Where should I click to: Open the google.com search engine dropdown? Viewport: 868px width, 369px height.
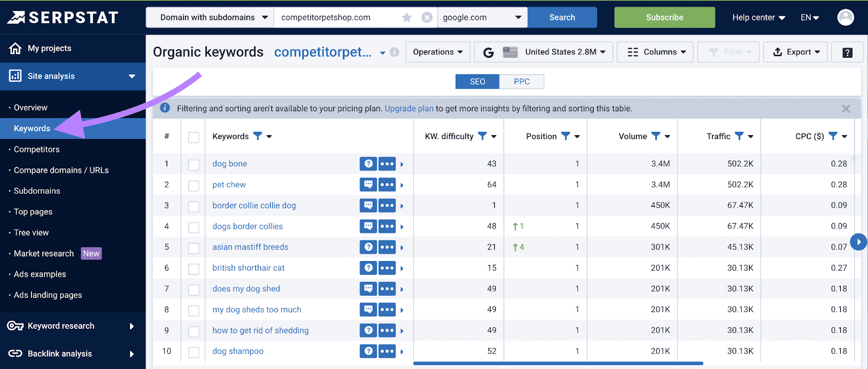[x=482, y=17]
